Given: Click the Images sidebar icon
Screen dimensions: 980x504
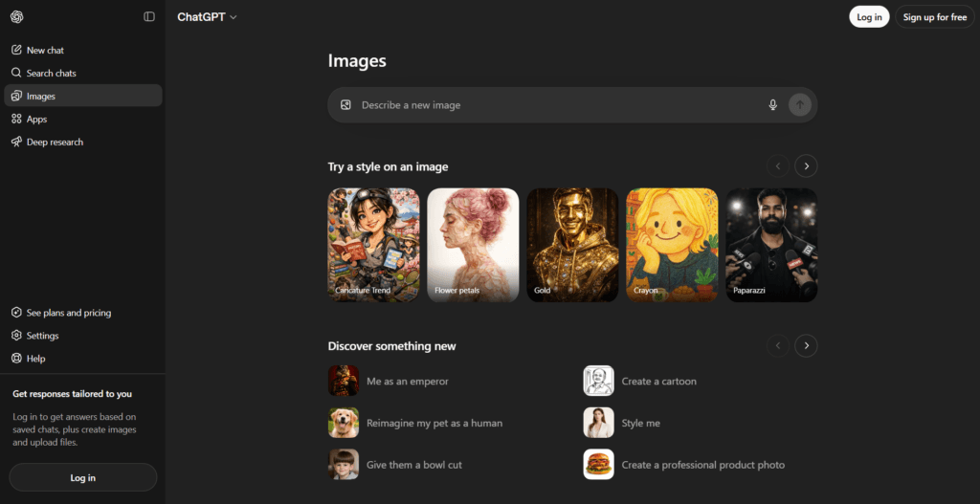Looking at the screenshot, I should pos(16,97).
